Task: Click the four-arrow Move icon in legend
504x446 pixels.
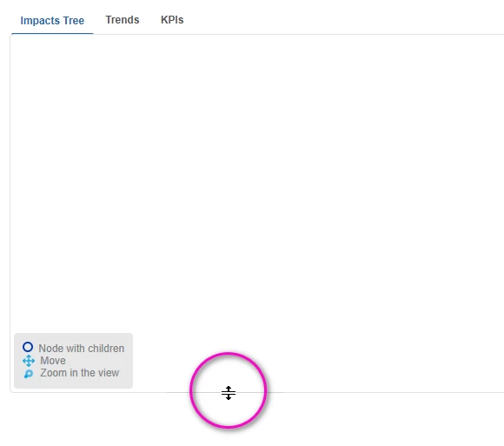Action: (x=29, y=361)
